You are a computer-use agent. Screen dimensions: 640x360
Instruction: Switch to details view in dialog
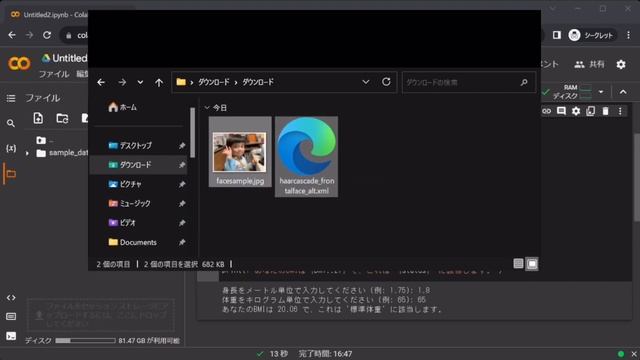pos(518,264)
